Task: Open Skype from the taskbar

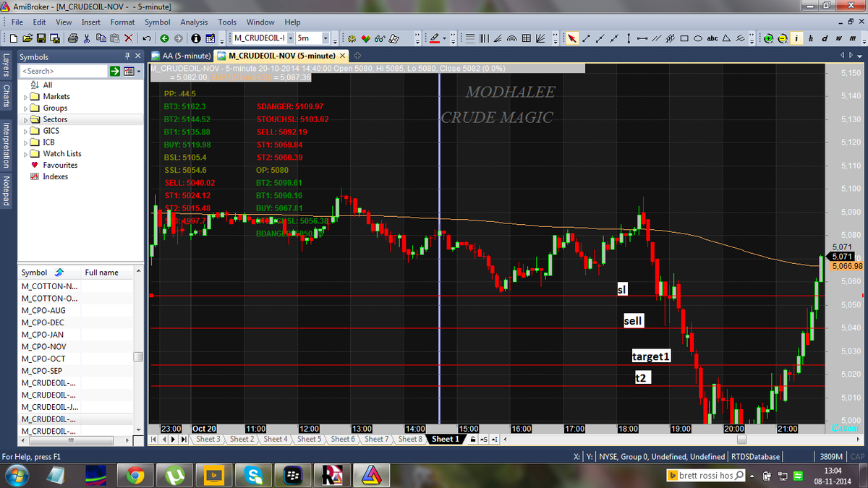Action: (254, 474)
